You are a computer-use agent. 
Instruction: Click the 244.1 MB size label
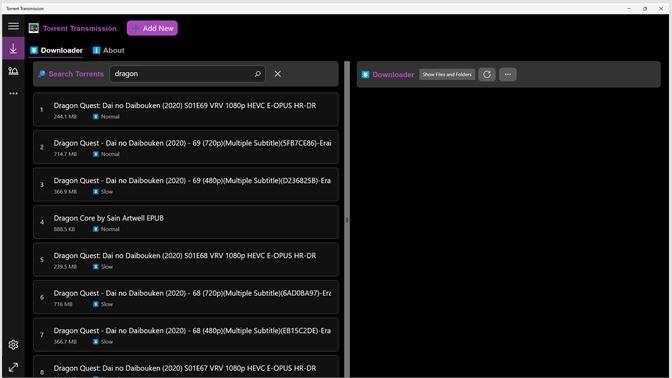65,117
